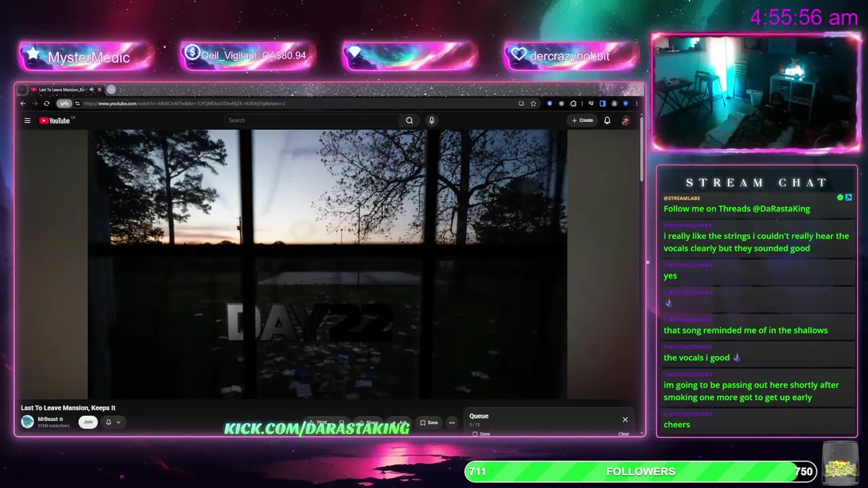The image size is (868, 488).
Task: Reload the YouTube page
Action: coord(46,104)
